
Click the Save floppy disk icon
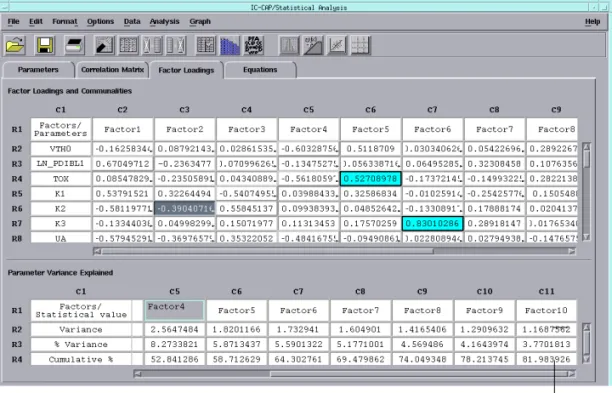point(44,45)
